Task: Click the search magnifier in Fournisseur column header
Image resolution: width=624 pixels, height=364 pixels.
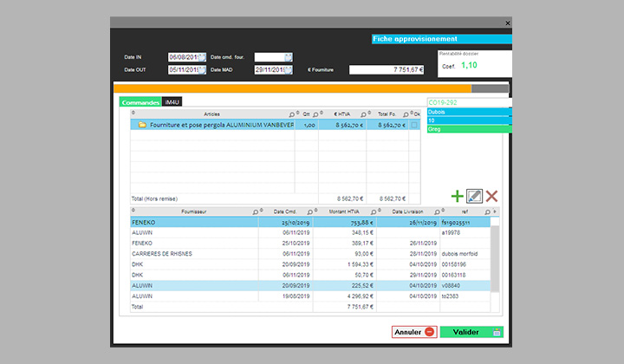Action: click(x=254, y=211)
